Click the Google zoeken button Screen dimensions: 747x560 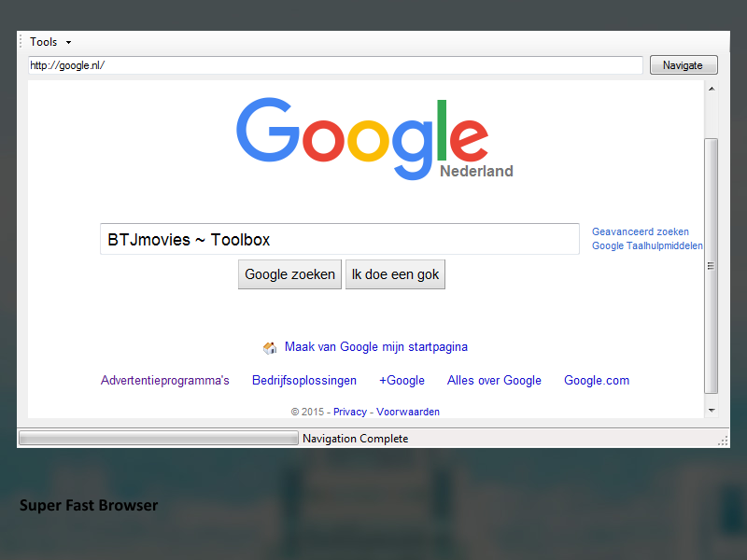289,274
